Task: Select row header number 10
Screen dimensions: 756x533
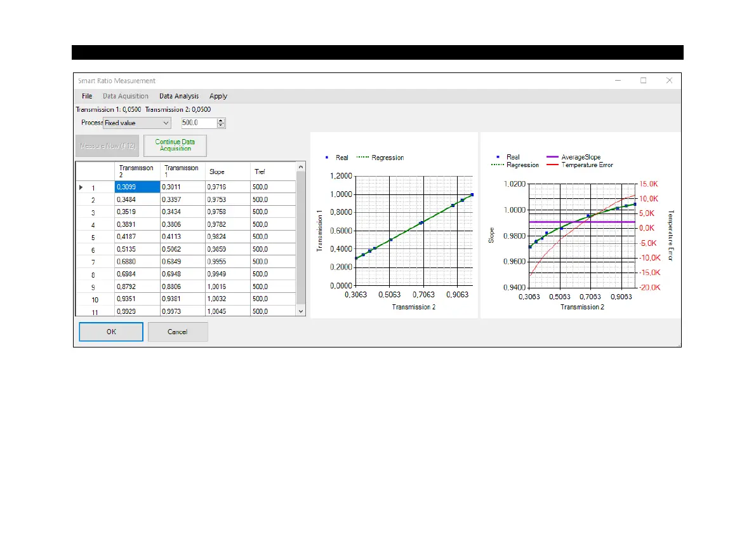Action: tap(95, 300)
